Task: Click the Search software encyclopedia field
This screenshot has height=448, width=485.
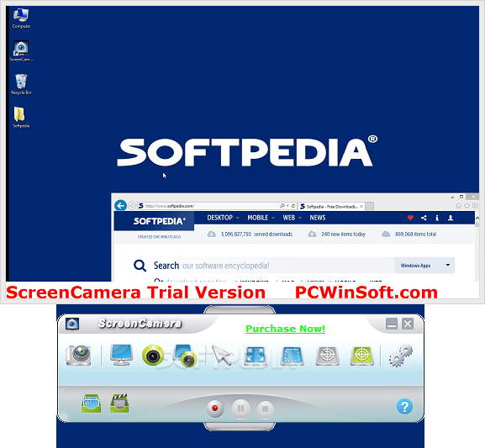Action: 273,266
